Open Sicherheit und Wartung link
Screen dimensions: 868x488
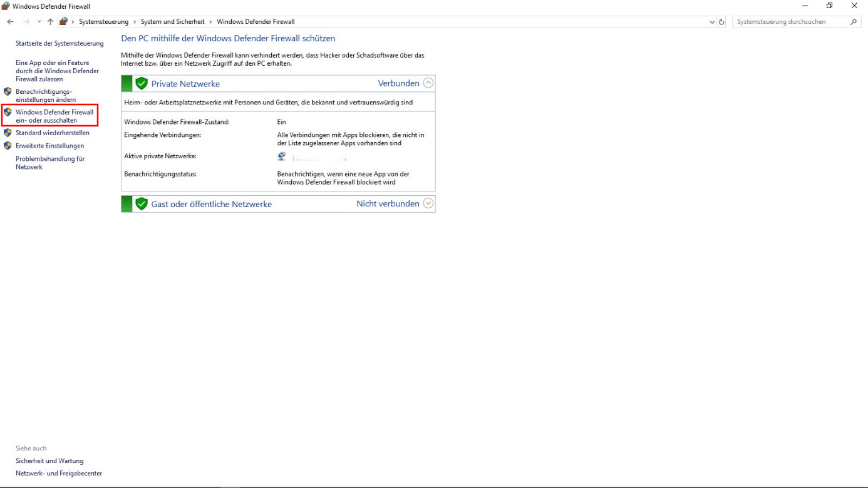coord(49,460)
